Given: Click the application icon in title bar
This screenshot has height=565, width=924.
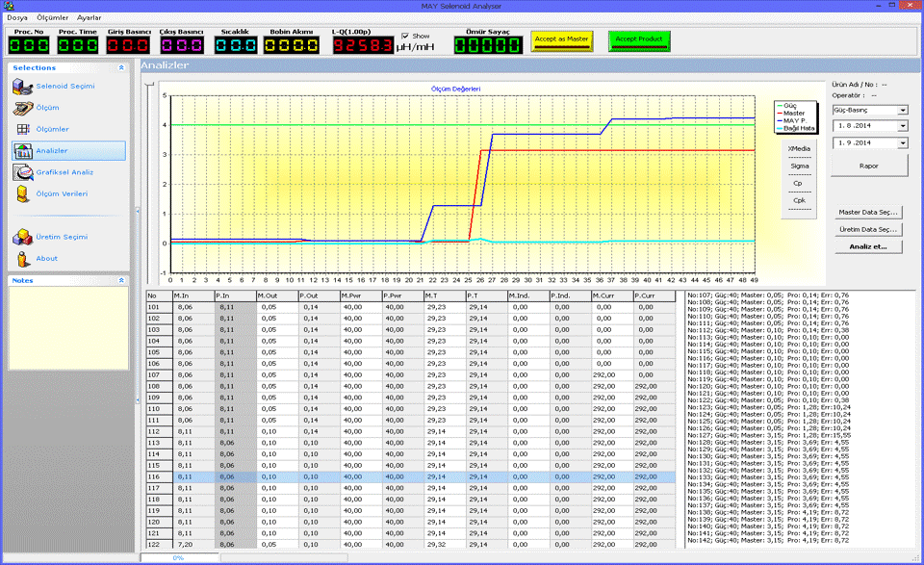Looking at the screenshot, I should [9, 6].
